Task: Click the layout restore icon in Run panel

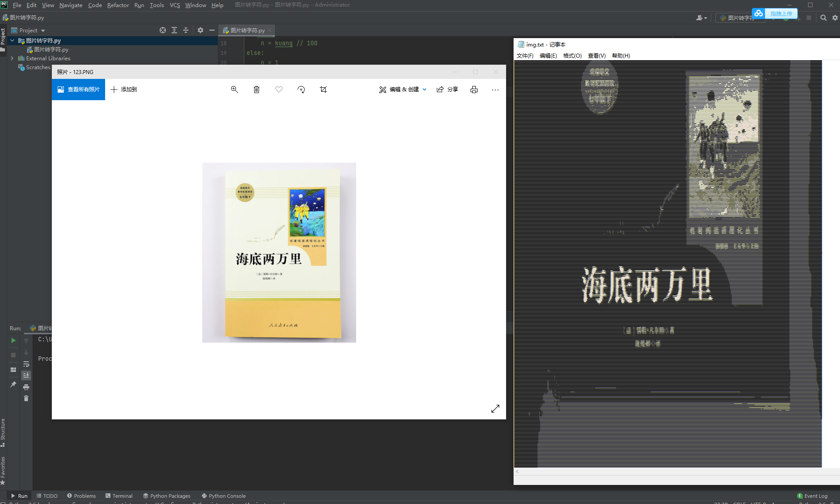Action: (x=13, y=370)
